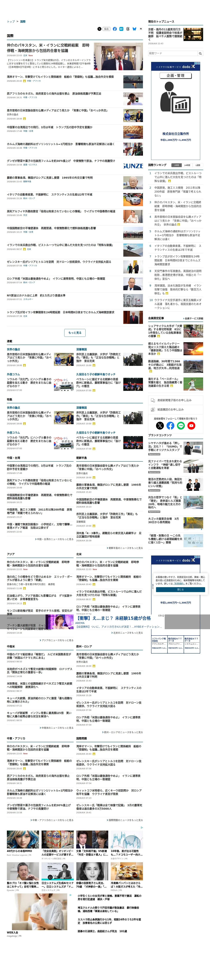Follow Sankei on Facebook via the round icon
210x980 pixels.
click(x=170, y=425)
